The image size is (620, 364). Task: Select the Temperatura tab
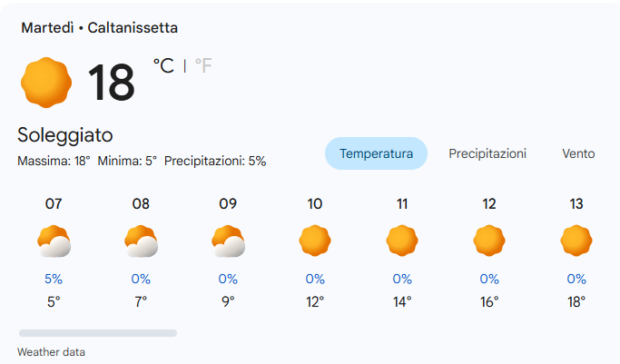(376, 154)
